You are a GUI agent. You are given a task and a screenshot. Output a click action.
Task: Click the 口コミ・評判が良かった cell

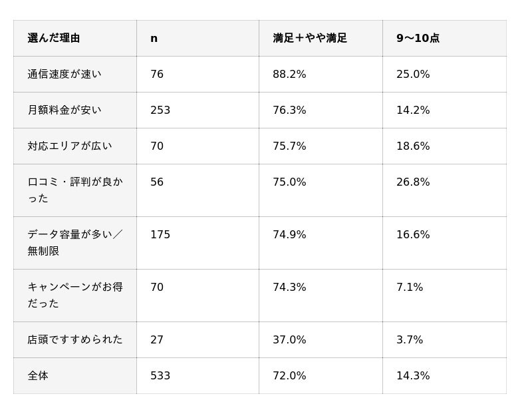coord(75,190)
